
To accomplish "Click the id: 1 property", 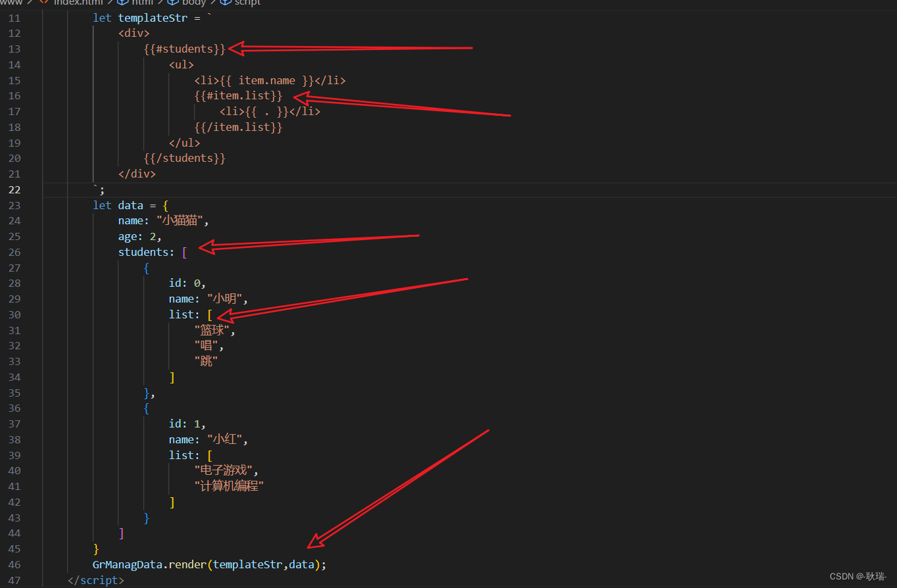I will pos(187,424).
